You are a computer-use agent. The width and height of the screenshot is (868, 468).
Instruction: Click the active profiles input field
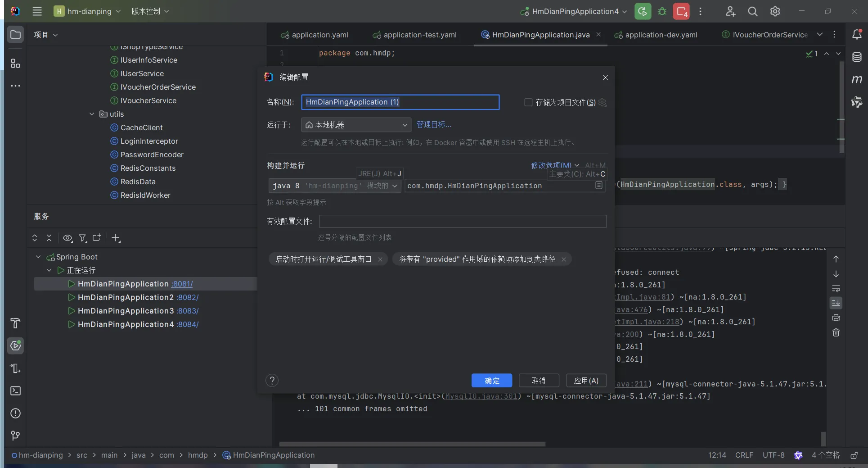click(x=463, y=221)
